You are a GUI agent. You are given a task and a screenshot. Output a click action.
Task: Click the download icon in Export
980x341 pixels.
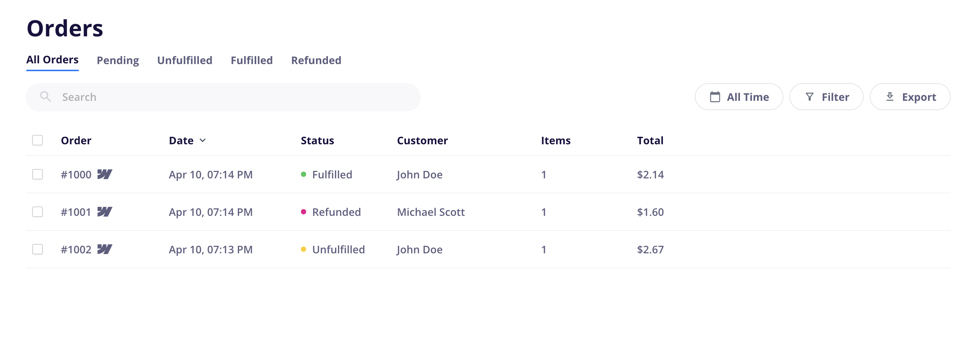(x=890, y=97)
